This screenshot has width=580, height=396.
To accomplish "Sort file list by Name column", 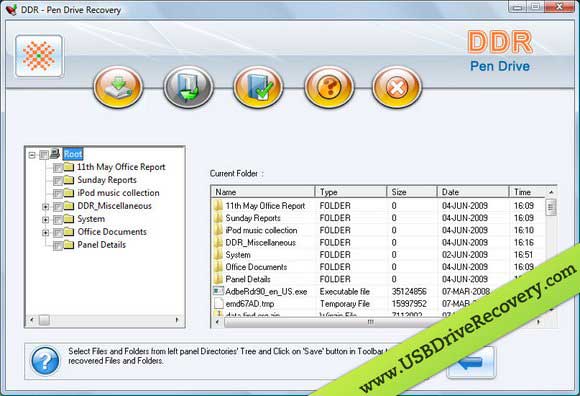I will pos(263,192).
